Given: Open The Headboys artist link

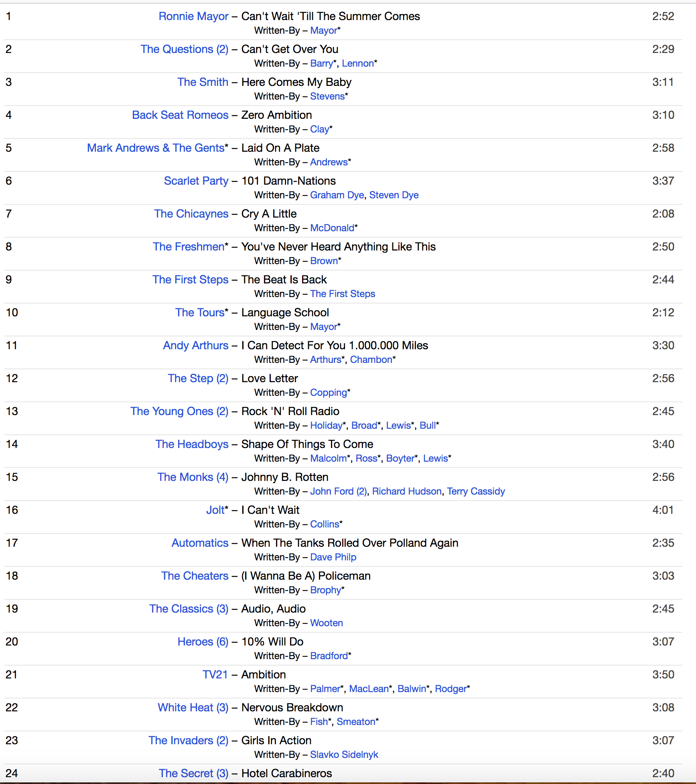Looking at the screenshot, I should (x=192, y=444).
